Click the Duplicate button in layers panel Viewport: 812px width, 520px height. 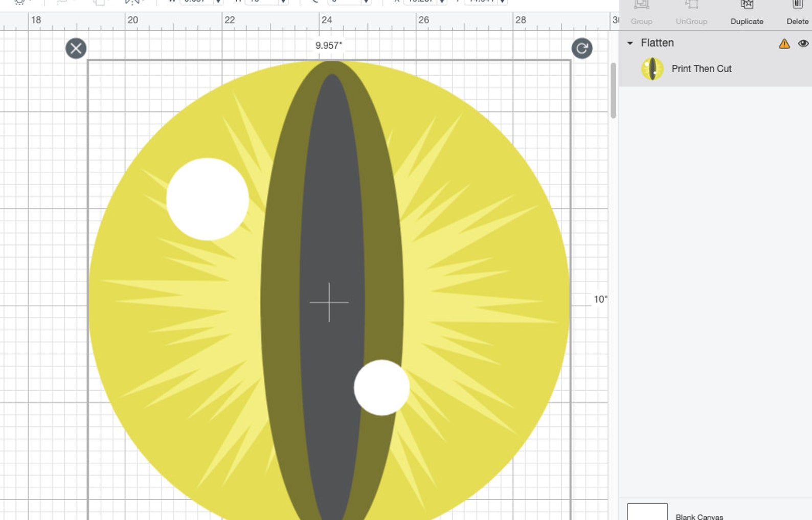pyautogui.click(x=747, y=13)
